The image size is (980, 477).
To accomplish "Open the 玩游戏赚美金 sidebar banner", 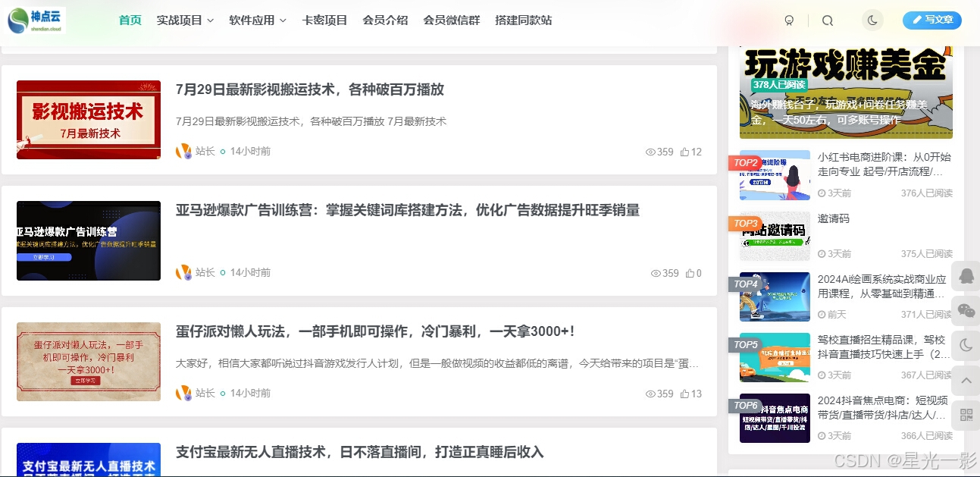I will tap(846, 91).
